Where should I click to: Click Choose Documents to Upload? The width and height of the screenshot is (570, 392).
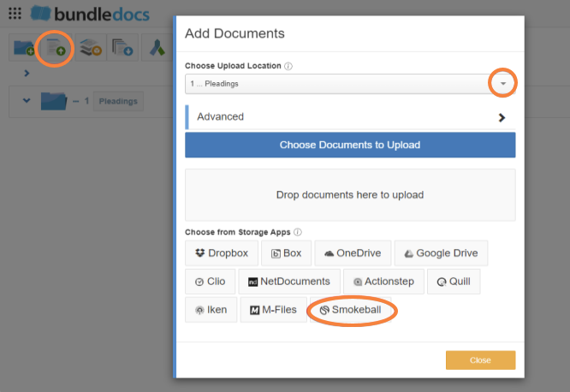click(350, 145)
